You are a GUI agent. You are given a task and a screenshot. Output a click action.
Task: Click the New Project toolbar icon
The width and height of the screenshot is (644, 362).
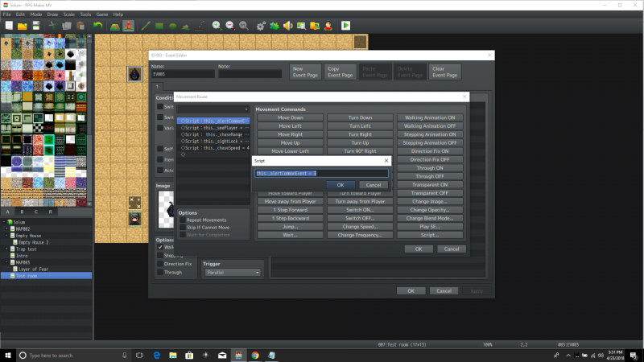point(9,26)
